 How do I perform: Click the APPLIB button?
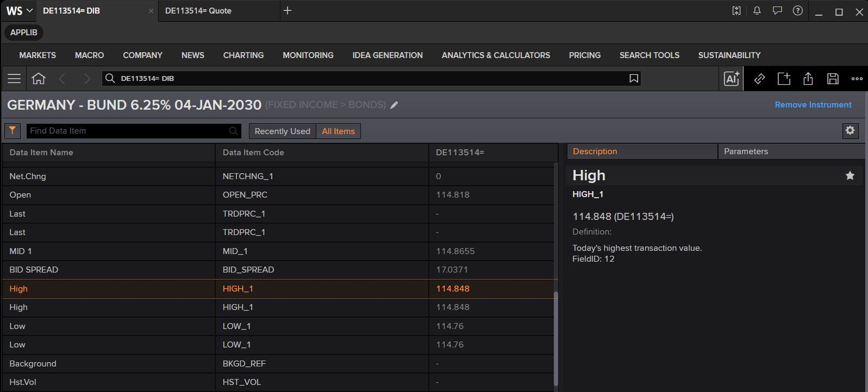pyautogui.click(x=24, y=33)
